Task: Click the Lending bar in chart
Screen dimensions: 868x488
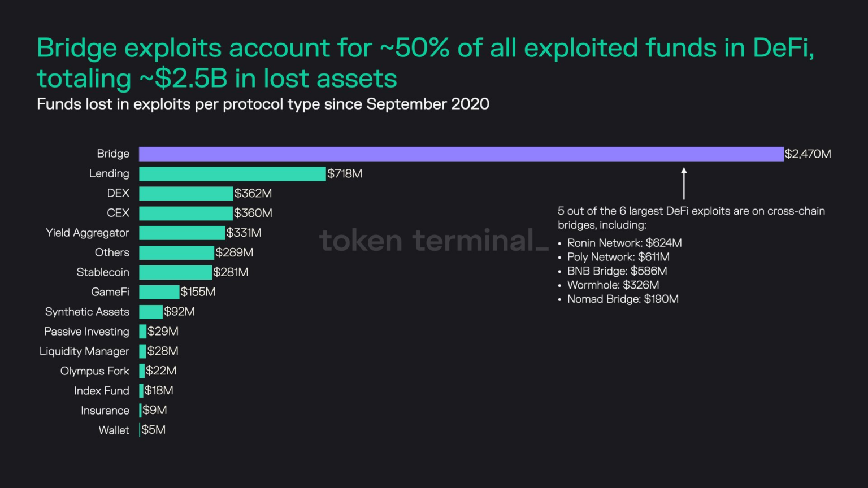Action: point(232,173)
